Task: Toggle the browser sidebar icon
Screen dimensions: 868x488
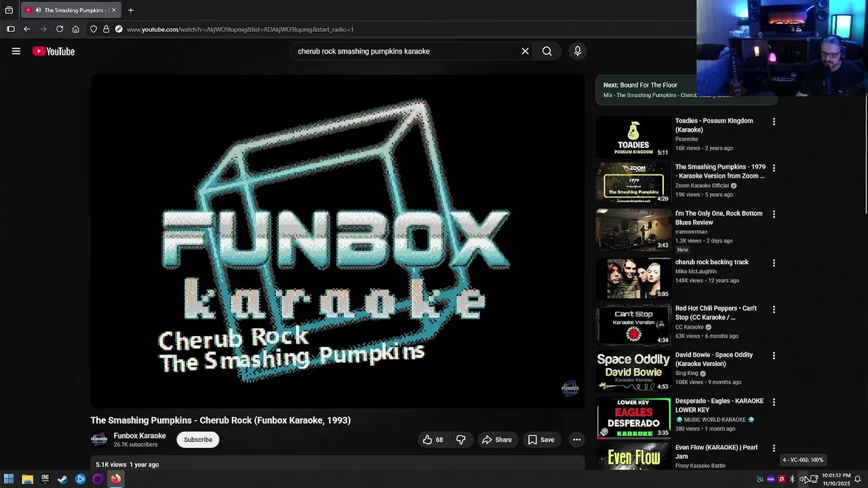Action: click(x=10, y=29)
